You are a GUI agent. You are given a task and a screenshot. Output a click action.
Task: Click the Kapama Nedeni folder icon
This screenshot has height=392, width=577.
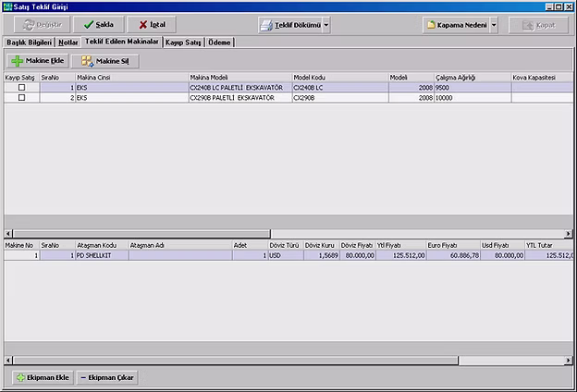point(433,25)
